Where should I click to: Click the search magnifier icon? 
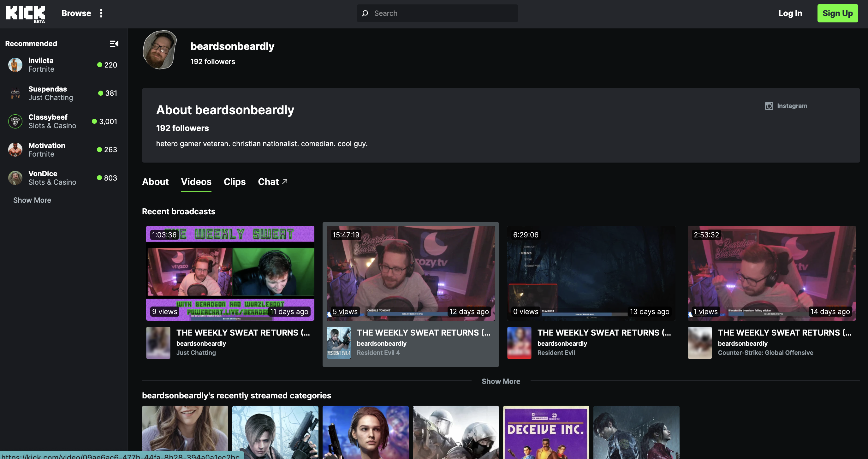pos(365,14)
